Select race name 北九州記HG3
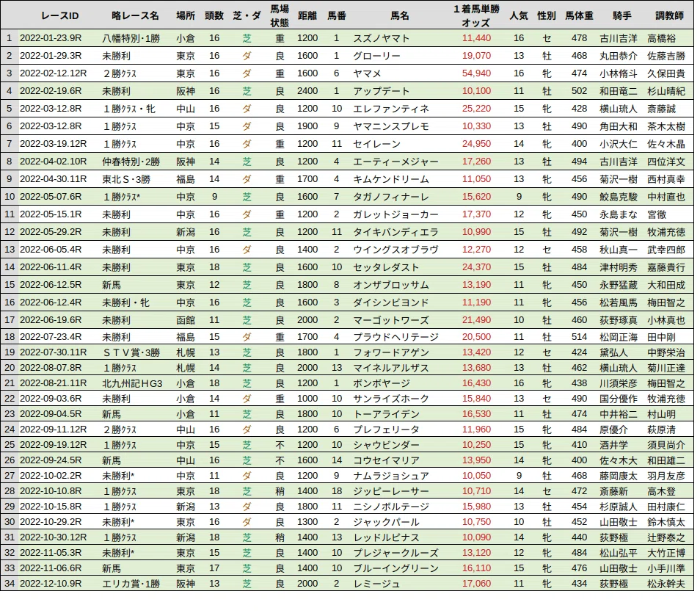700x616 pixels. pos(132,383)
